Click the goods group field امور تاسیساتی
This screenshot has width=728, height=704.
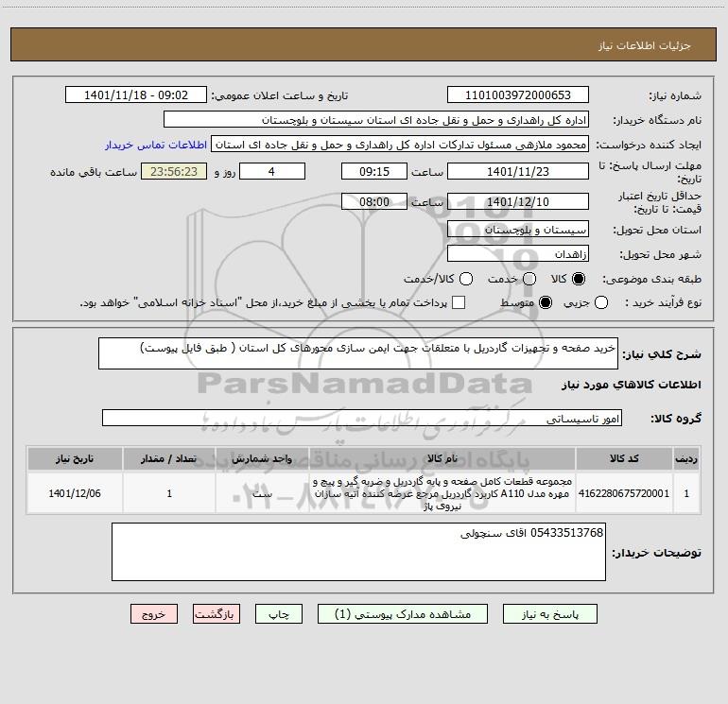tap(362, 418)
